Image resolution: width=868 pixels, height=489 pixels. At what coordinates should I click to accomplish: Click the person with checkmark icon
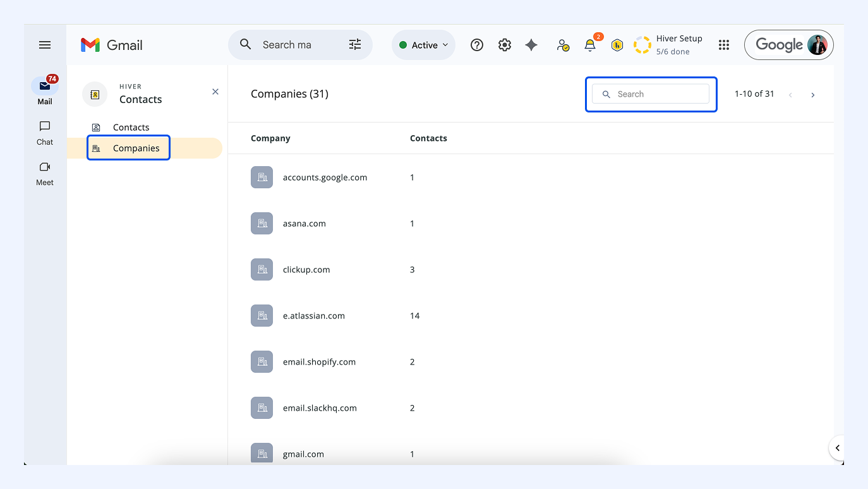coord(563,45)
